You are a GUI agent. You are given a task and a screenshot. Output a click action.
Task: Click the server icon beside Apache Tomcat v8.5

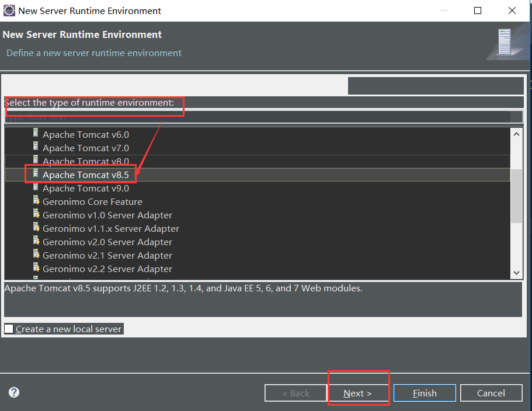(36, 173)
